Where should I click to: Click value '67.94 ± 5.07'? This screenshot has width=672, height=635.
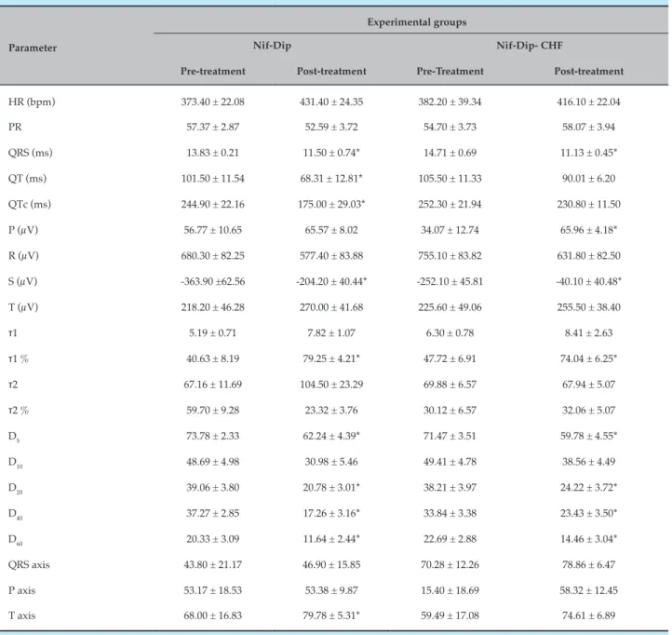[588, 385]
